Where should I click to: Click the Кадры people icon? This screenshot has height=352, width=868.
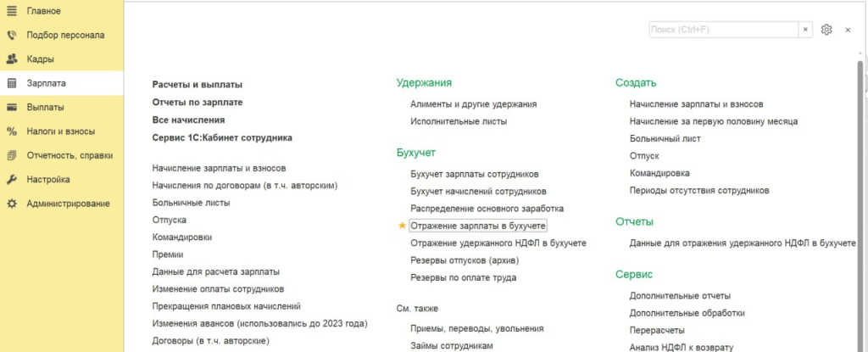[x=12, y=59]
